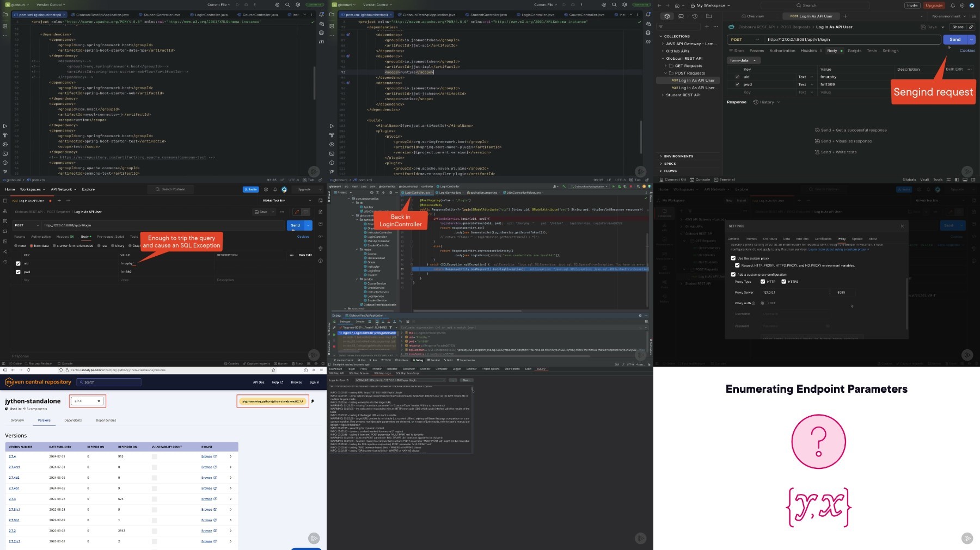Click the copy link icon beside Share

pyautogui.click(x=971, y=27)
